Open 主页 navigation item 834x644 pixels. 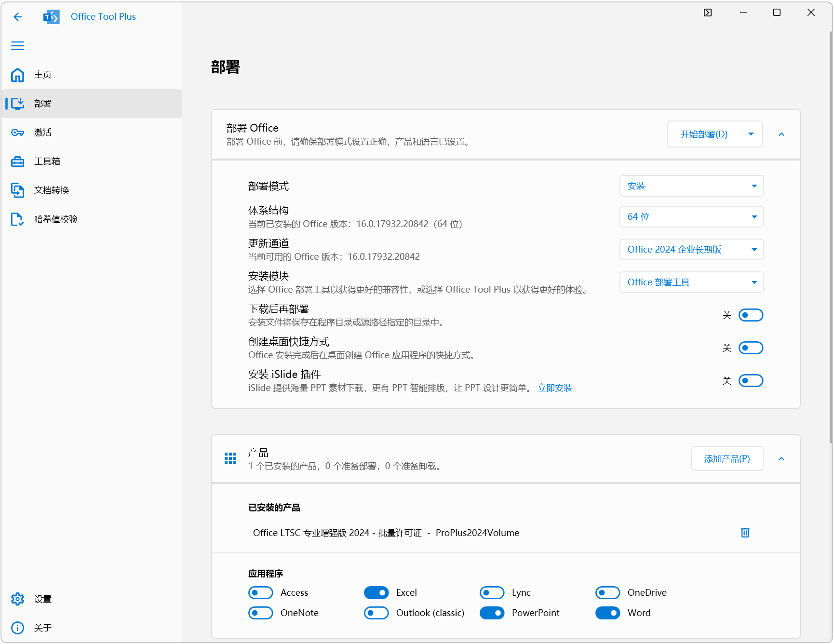pos(92,75)
